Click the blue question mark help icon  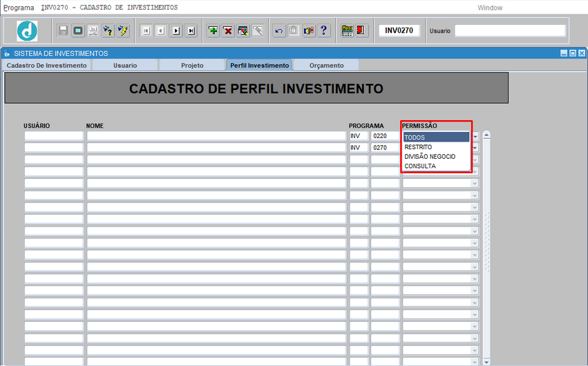(323, 31)
